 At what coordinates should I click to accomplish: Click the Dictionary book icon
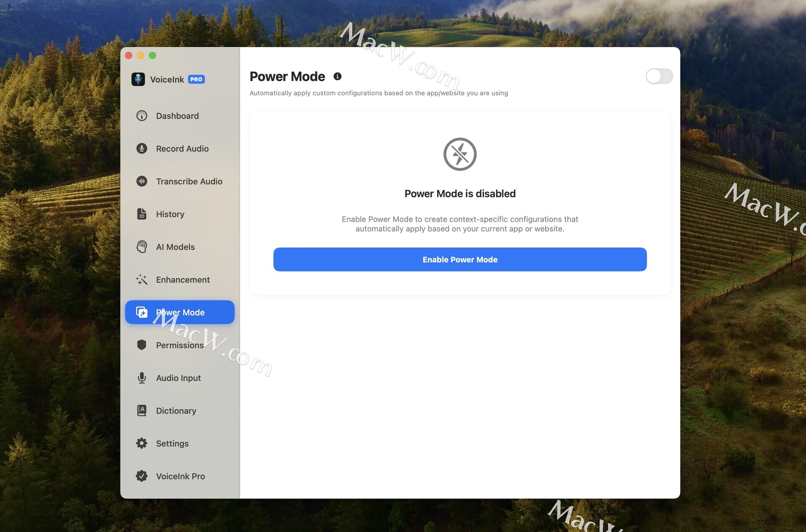pyautogui.click(x=142, y=411)
